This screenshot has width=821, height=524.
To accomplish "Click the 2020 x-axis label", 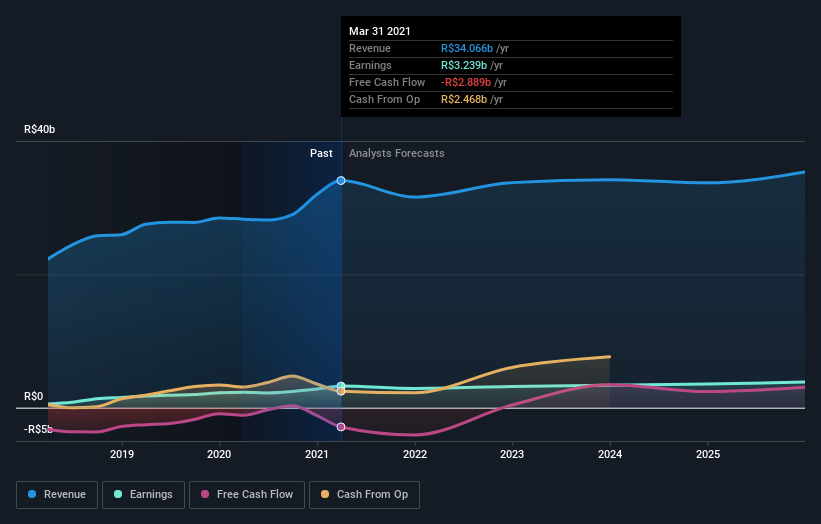I will tap(219, 454).
